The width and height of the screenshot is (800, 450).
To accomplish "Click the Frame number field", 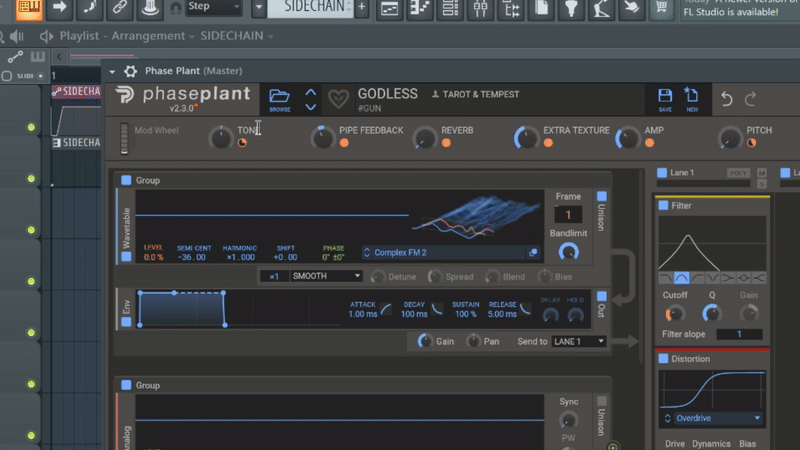I will pyautogui.click(x=568, y=215).
